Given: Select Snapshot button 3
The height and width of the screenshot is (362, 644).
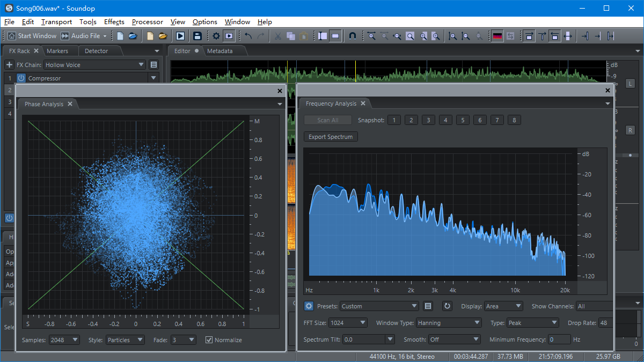Looking at the screenshot, I should 428,120.
